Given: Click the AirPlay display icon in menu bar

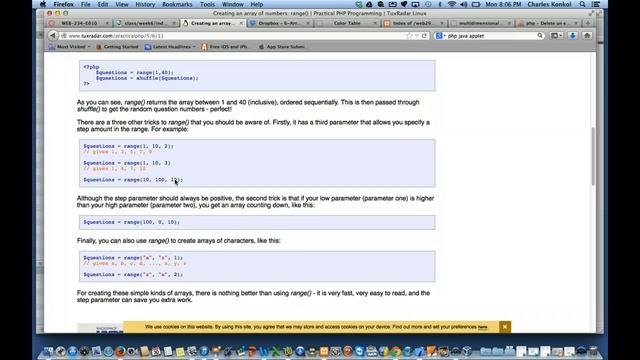Looking at the screenshot, I should [416, 4].
